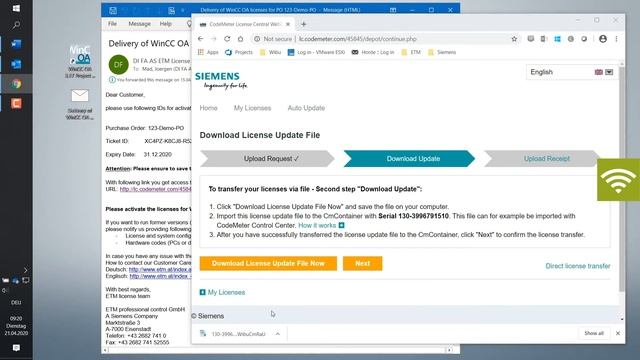Open the Apps bookmark shortcut
The width and height of the screenshot is (640, 360).
coord(208,52)
